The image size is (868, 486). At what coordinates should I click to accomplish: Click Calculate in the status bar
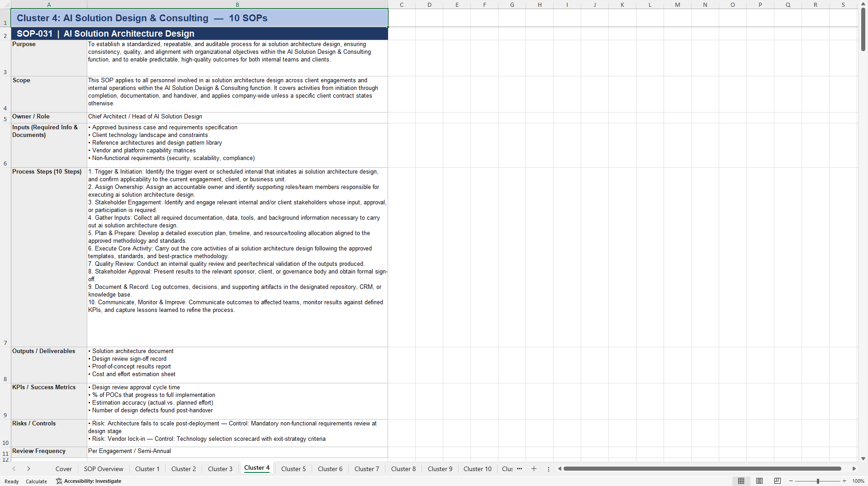point(36,481)
